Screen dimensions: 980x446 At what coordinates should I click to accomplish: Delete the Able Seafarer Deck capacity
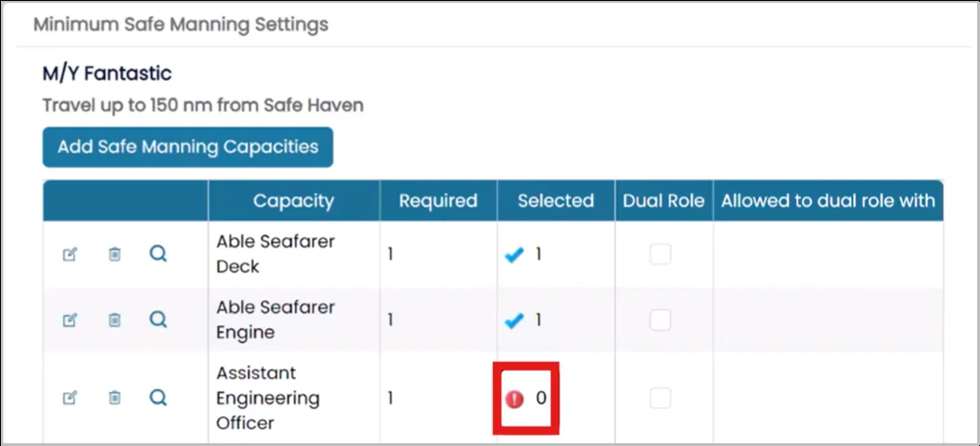tap(114, 254)
